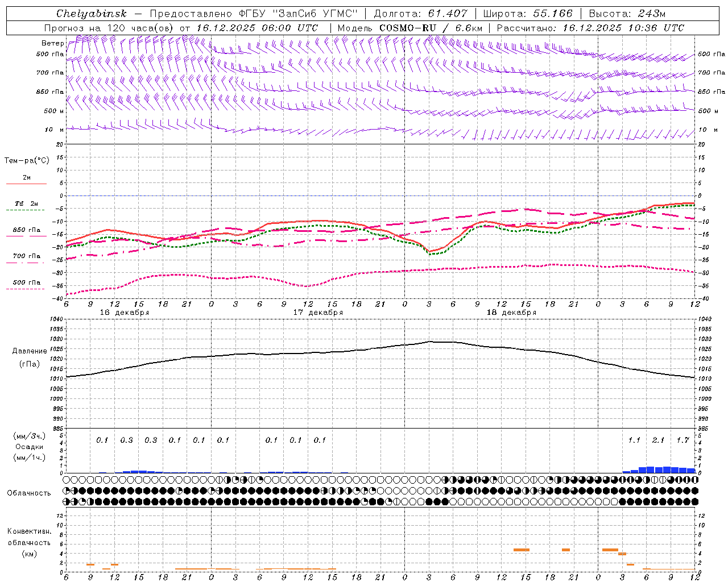Click the 700 гПа temperature legend entry
This screenshot has height=582, width=728.
click(27, 256)
